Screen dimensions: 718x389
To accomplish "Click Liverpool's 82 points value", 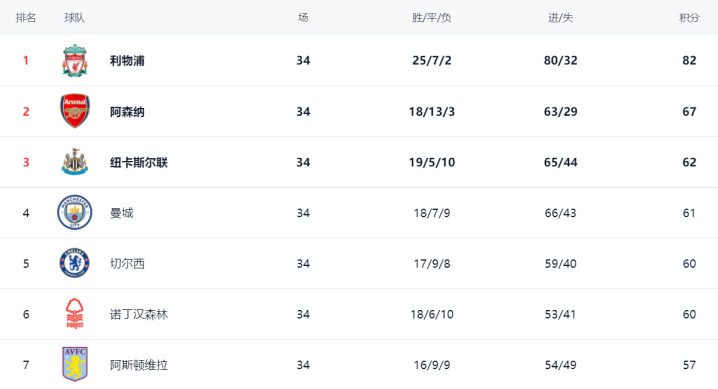I will coord(689,60).
